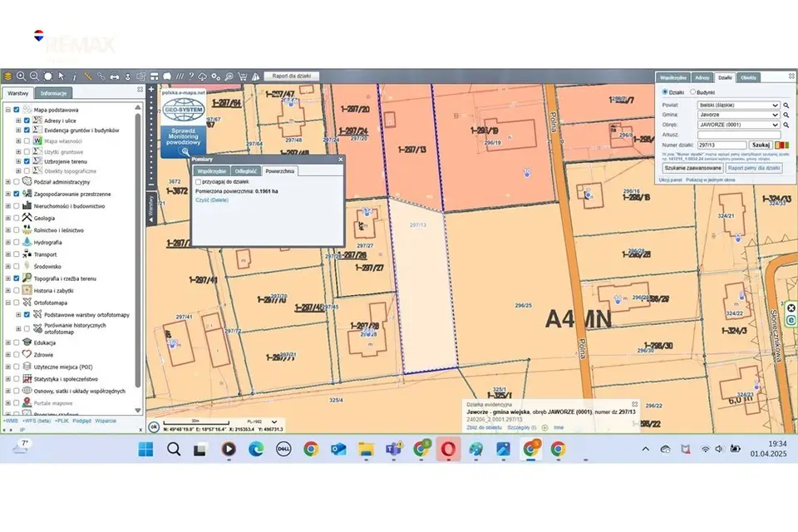The width and height of the screenshot is (798, 532).
Task: Open the shopping cart icon
Action: [x=243, y=76]
